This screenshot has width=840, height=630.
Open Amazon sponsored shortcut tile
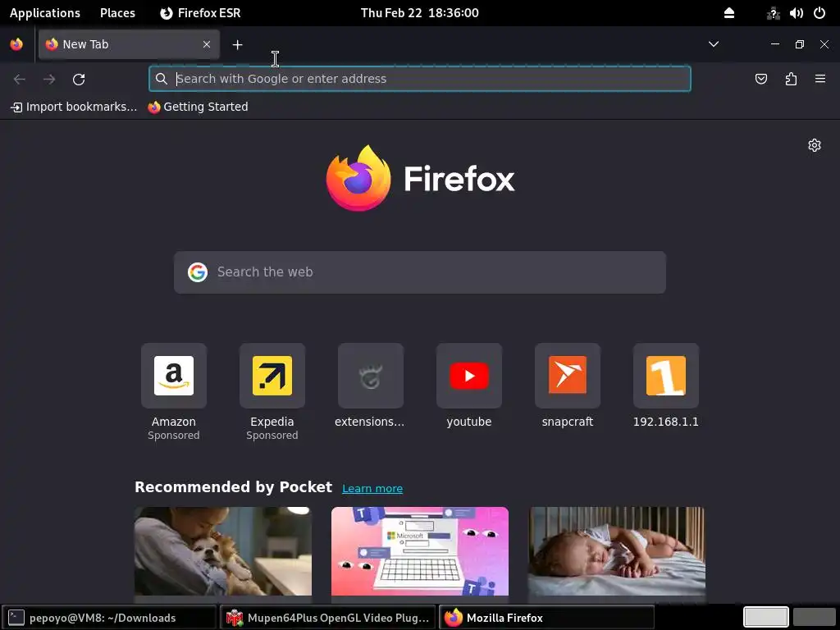point(174,393)
